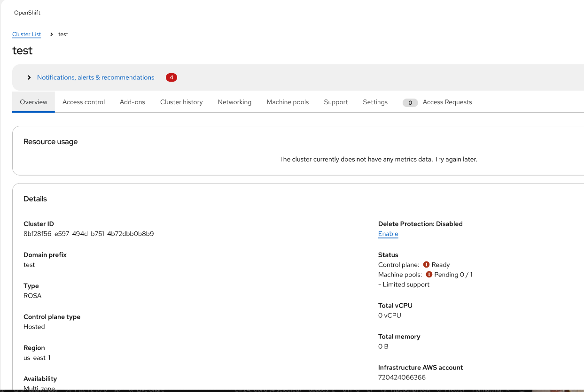This screenshot has height=392, width=584.
Task: Click the 0 count badge beside Access Requests
Action: point(410,103)
